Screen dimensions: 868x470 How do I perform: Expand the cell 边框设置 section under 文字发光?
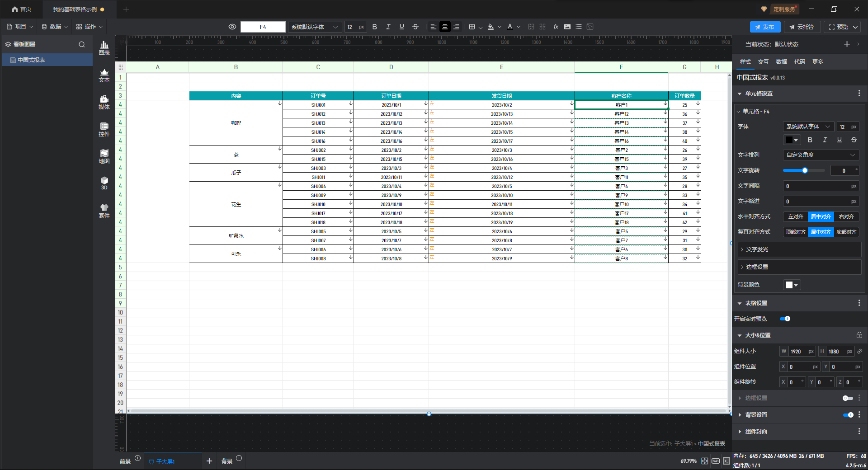click(x=799, y=267)
